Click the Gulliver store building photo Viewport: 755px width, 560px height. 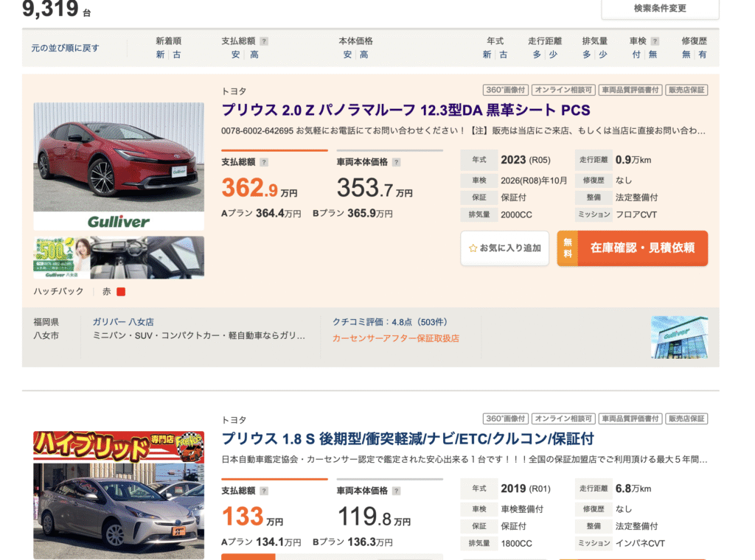coord(679,337)
